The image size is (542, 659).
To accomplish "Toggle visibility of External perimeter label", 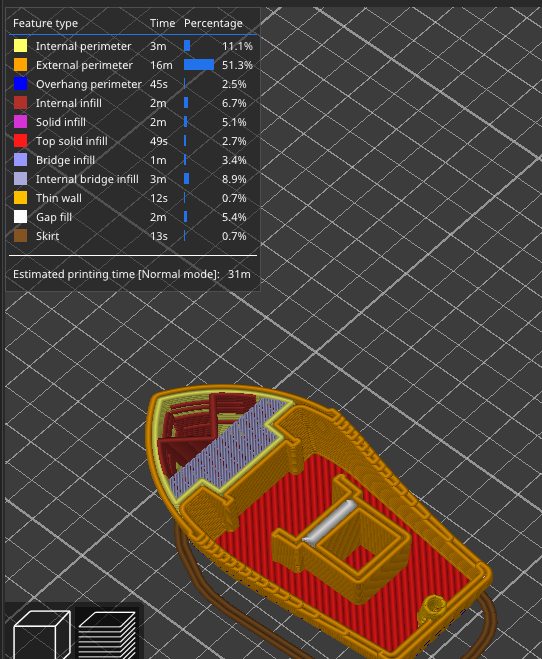I will [84, 65].
